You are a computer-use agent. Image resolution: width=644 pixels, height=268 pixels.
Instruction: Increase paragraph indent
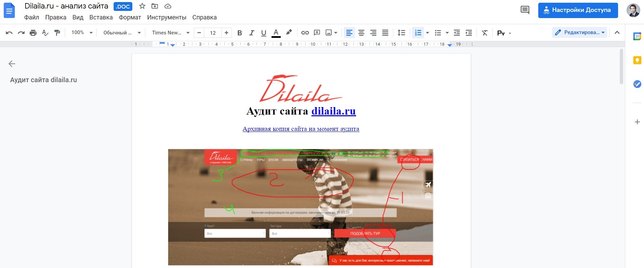[x=469, y=33]
